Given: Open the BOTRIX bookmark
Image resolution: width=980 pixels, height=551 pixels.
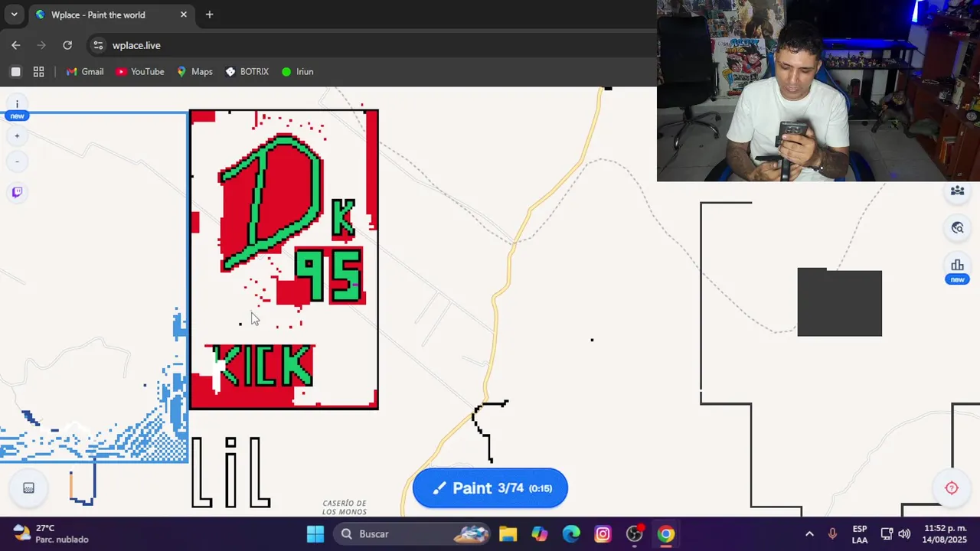Looking at the screenshot, I should [x=247, y=72].
